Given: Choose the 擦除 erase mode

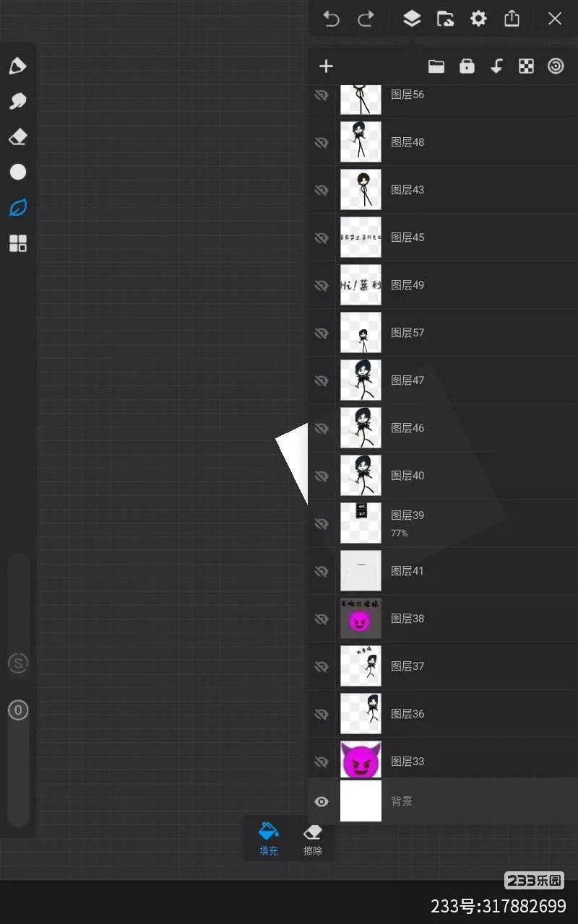Looking at the screenshot, I should click(313, 840).
